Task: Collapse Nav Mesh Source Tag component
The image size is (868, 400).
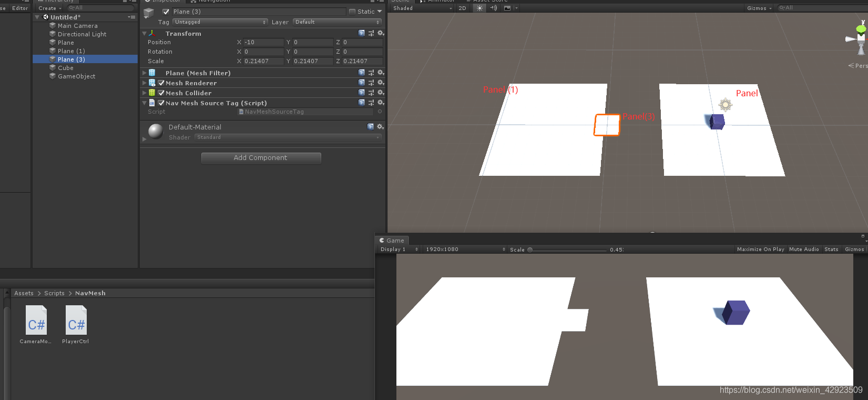Action: click(x=145, y=103)
